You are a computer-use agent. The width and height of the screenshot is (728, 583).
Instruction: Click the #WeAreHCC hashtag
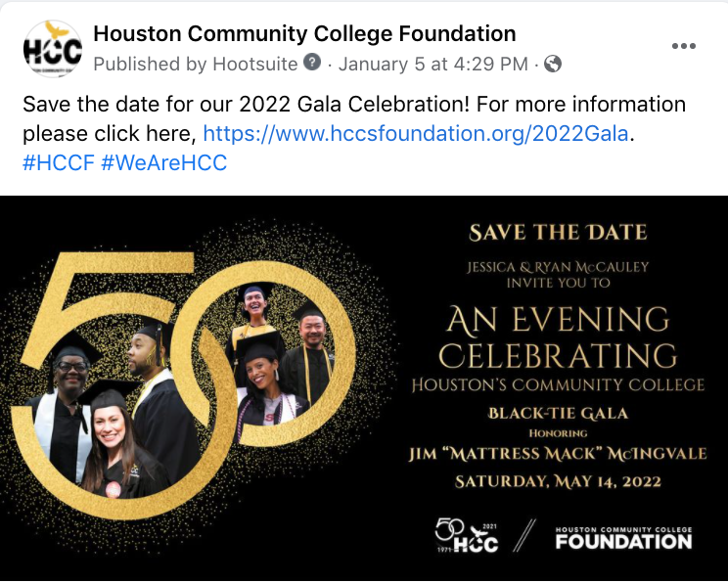(x=163, y=163)
